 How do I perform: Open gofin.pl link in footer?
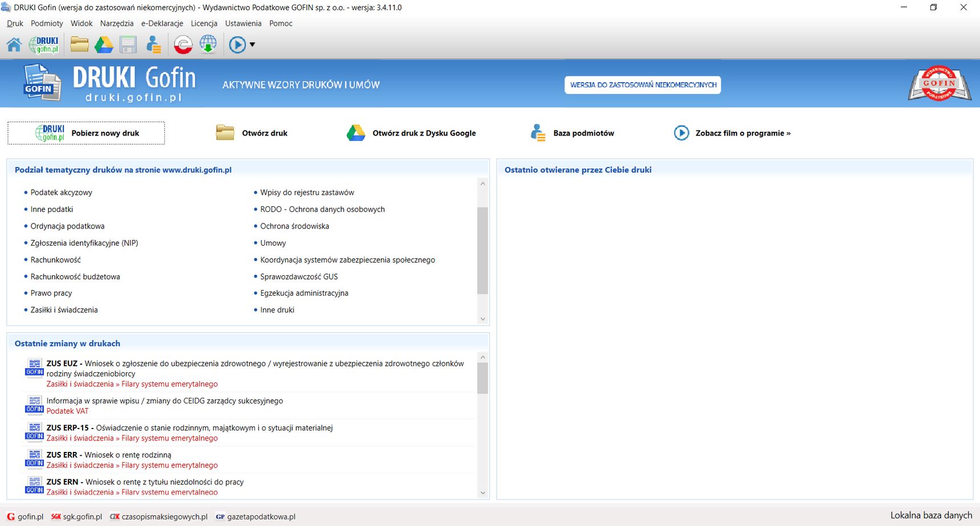(x=25, y=517)
